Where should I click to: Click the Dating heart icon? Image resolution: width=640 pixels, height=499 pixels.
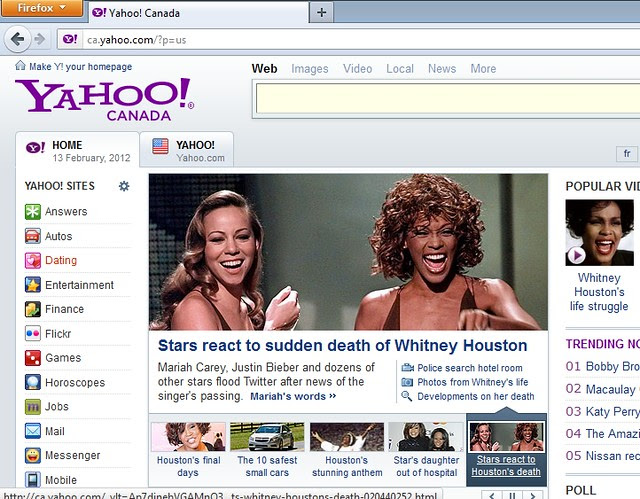[33, 260]
